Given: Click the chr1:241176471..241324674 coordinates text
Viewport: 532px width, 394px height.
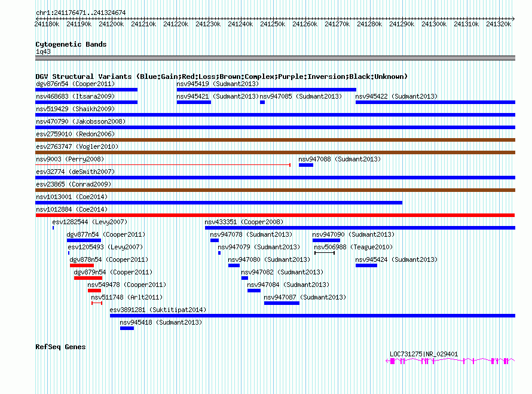Looking at the screenshot, I should (x=81, y=13).
